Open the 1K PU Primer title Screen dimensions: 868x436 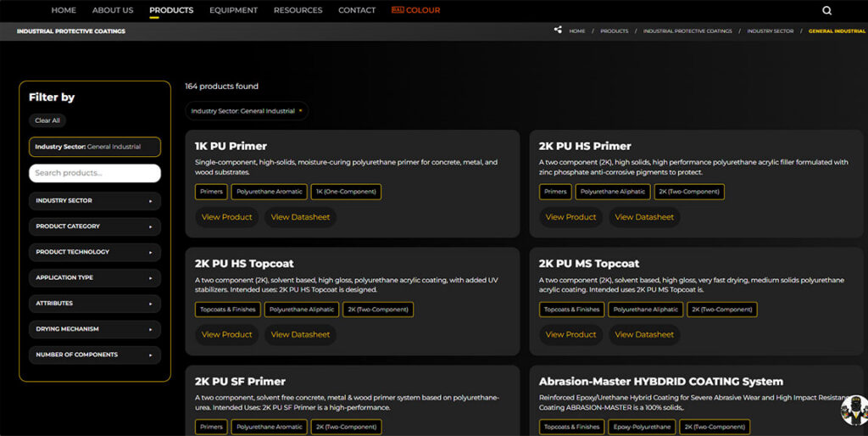click(x=231, y=146)
